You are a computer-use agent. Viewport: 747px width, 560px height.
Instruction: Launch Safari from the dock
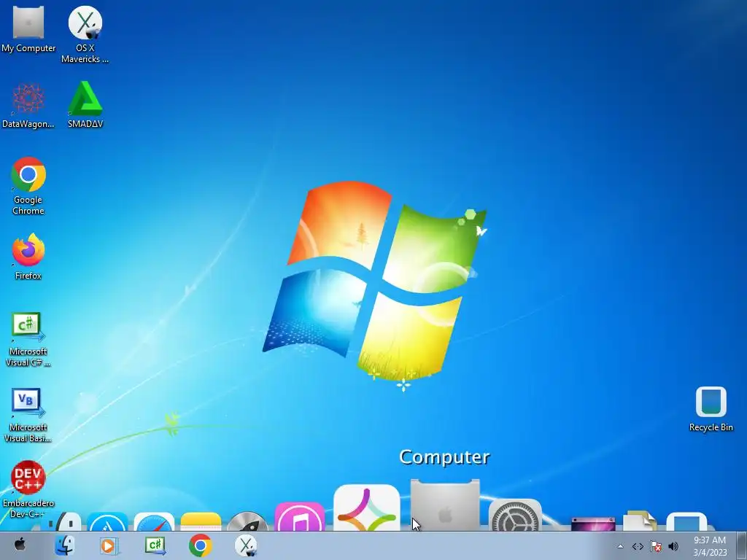154,522
